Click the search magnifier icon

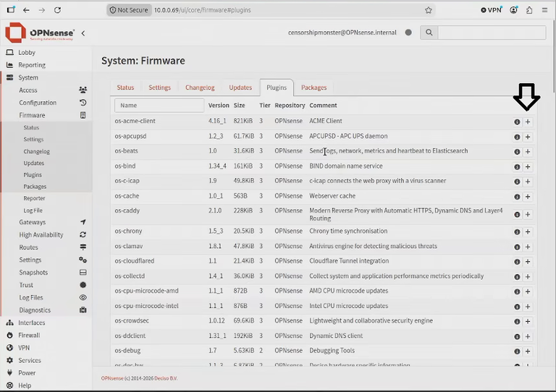429,33
